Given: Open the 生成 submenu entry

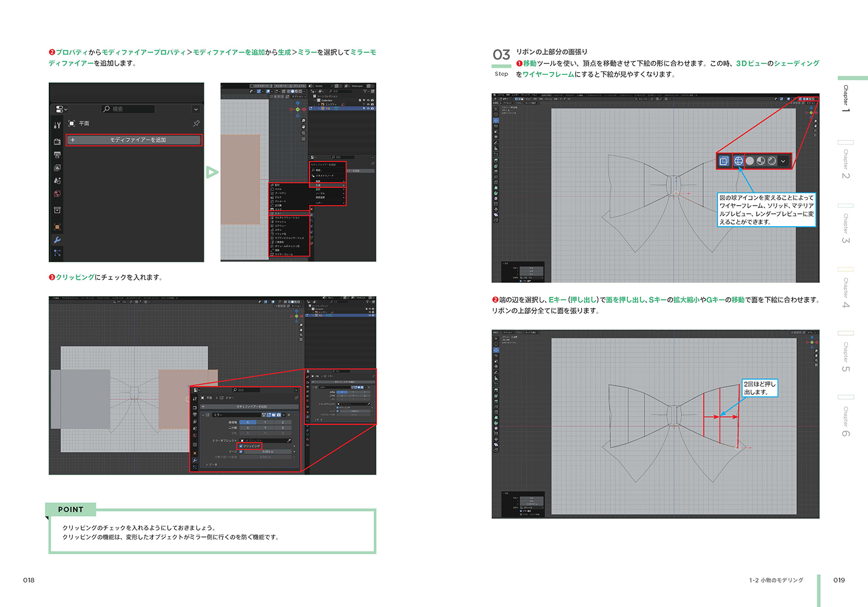Looking at the screenshot, I should pyautogui.click(x=328, y=185).
